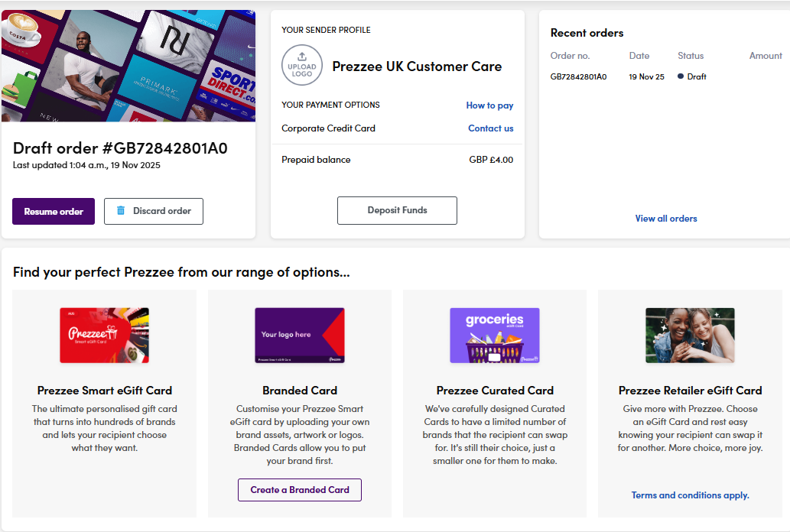Image resolution: width=790 pixels, height=532 pixels.
Task: Click the Prezzee Curated Card title
Action: click(495, 391)
